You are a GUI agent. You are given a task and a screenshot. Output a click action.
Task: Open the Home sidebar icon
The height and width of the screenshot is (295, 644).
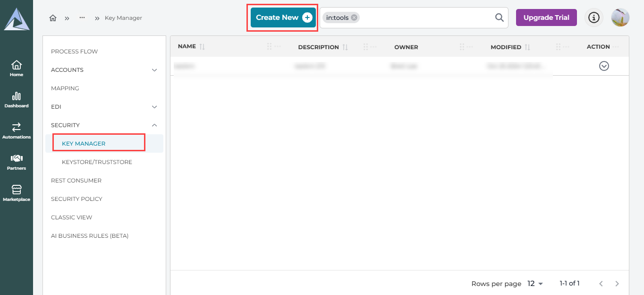[x=17, y=68]
